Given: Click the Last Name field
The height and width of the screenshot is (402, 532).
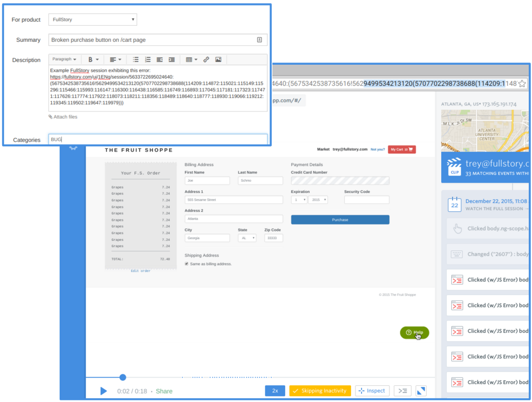Looking at the screenshot, I should (x=260, y=181).
